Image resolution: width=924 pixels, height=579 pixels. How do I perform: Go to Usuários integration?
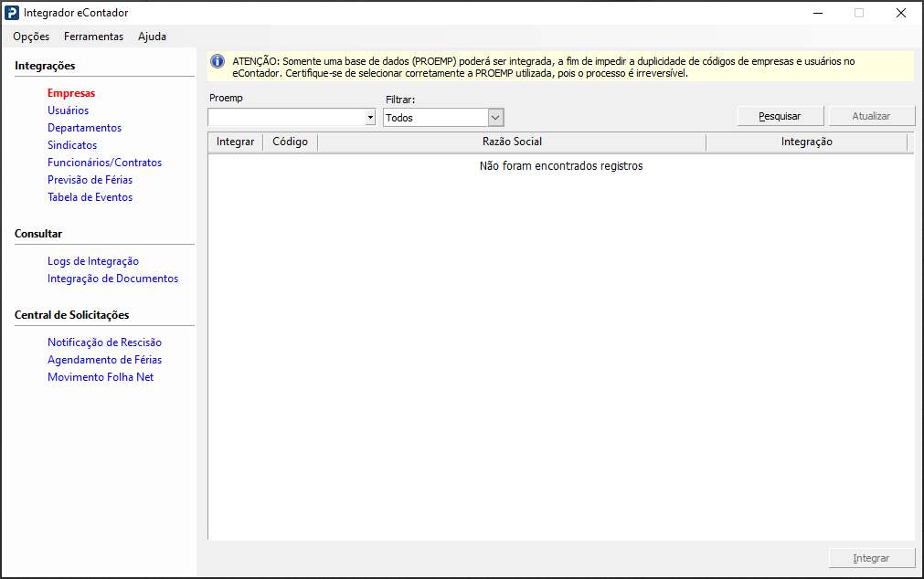(69, 111)
